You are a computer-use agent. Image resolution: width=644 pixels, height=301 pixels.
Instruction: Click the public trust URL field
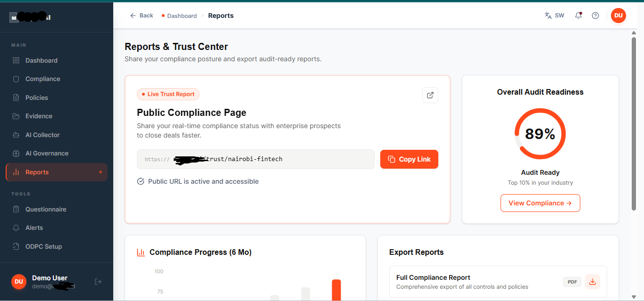(255, 159)
